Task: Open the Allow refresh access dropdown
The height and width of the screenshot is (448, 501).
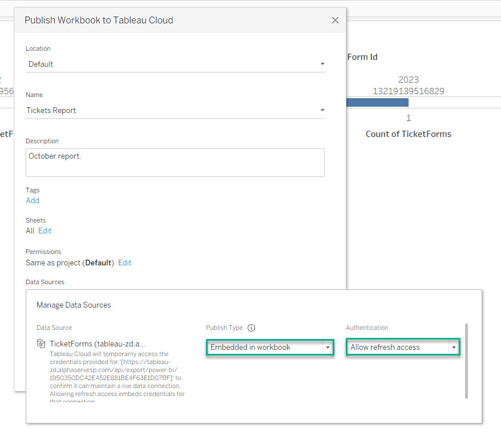Action: tap(403, 347)
